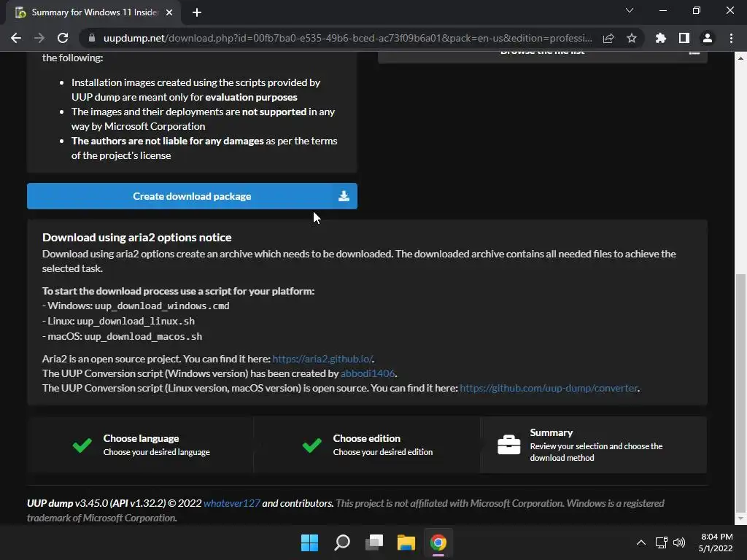This screenshot has width=747, height=560.
Task: Open a new tab with plus icon
Action: pyautogui.click(x=197, y=12)
